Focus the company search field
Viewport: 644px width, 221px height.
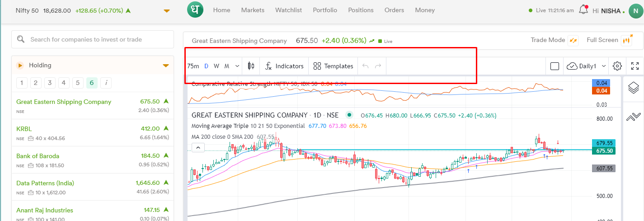(x=93, y=39)
